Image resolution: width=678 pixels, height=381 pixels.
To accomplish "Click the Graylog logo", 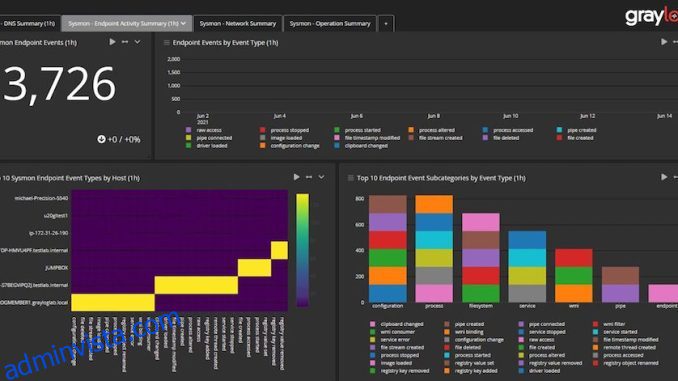I will click(x=651, y=16).
